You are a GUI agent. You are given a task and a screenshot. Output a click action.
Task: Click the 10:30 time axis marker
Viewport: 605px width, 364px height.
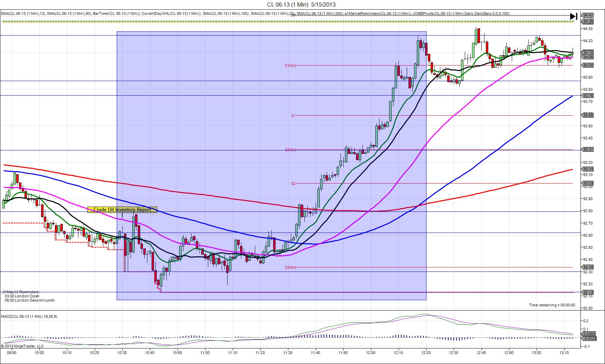(x=122, y=353)
